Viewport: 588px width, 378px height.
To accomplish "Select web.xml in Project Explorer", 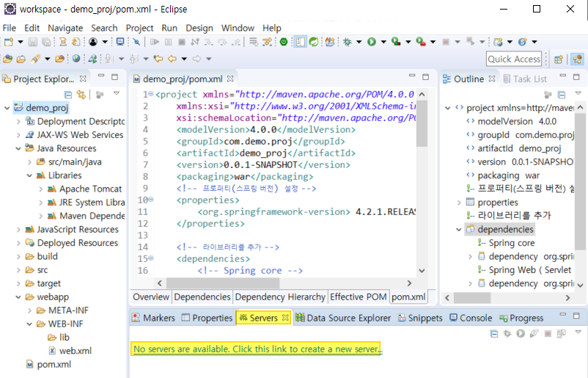I will 70,351.
